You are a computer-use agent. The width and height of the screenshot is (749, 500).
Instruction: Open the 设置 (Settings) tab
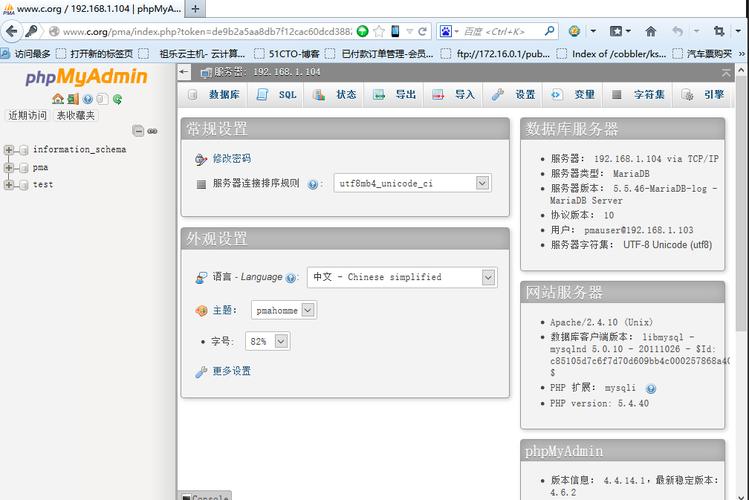point(513,95)
